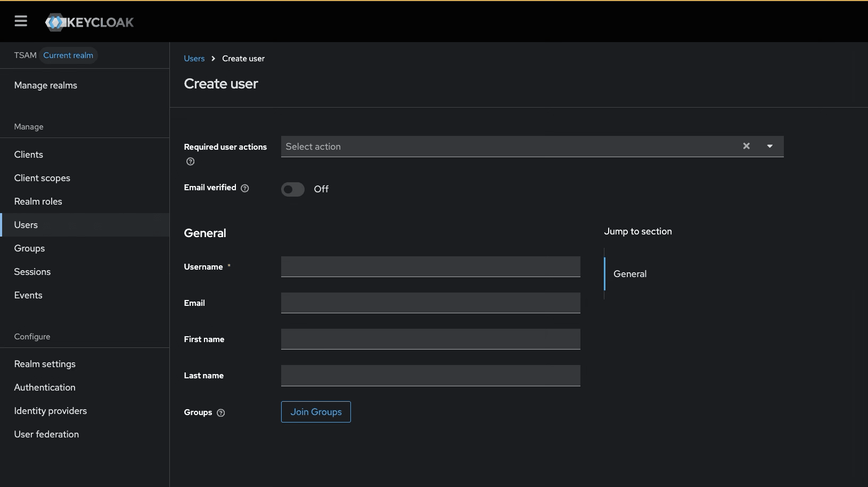
Task: Open help for Required user actions
Action: [190, 161]
